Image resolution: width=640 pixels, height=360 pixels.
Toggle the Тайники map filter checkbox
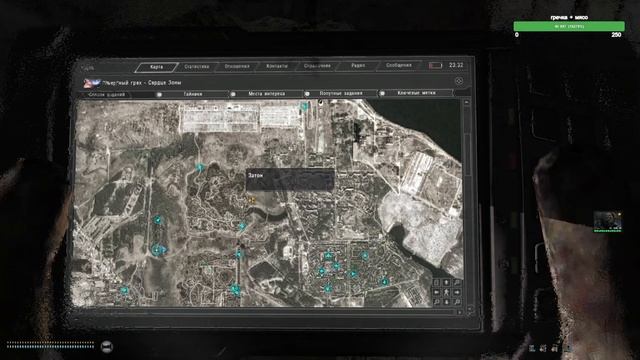(x=159, y=94)
